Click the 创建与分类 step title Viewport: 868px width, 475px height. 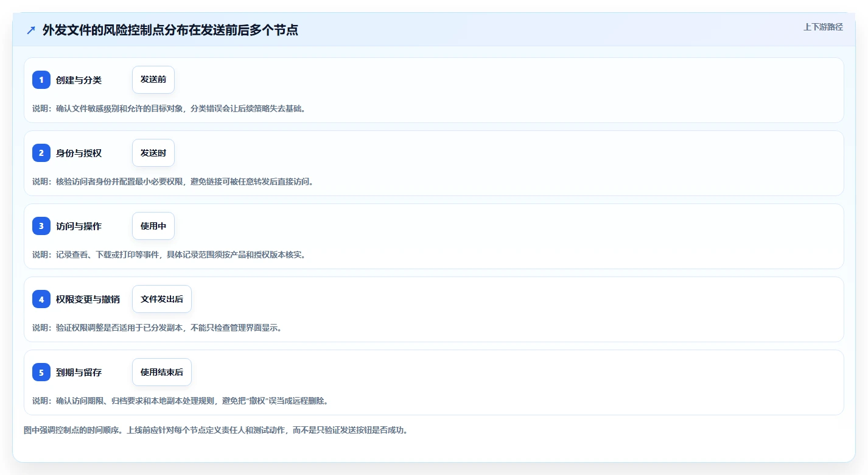(79, 80)
